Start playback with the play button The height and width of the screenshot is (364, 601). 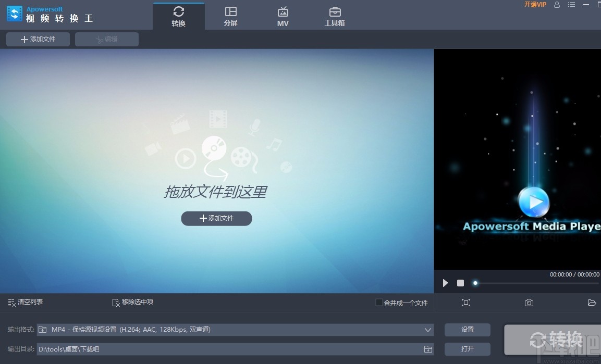point(445,283)
